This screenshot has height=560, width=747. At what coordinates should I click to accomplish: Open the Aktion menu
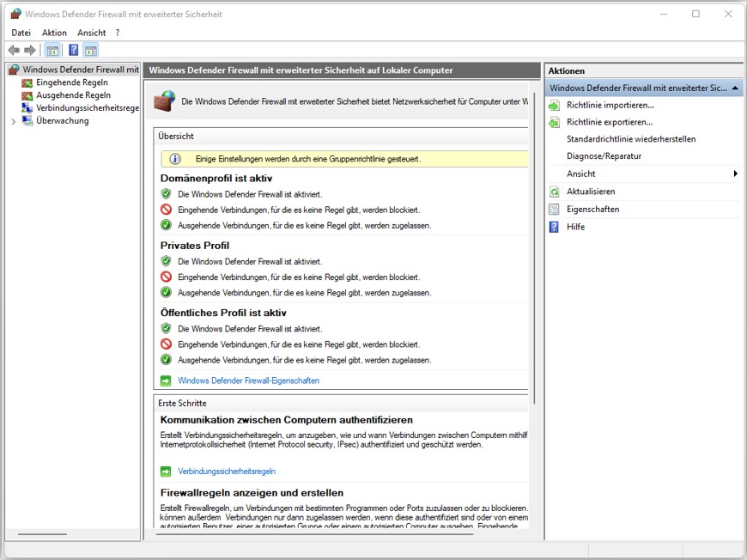click(54, 33)
